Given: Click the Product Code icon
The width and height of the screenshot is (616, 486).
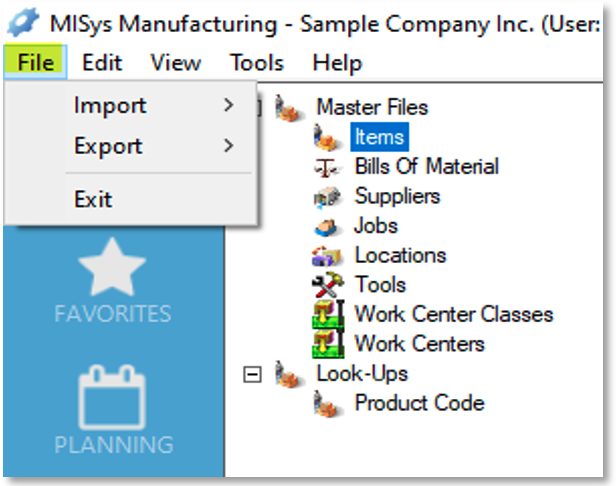Looking at the screenshot, I should point(328,404).
